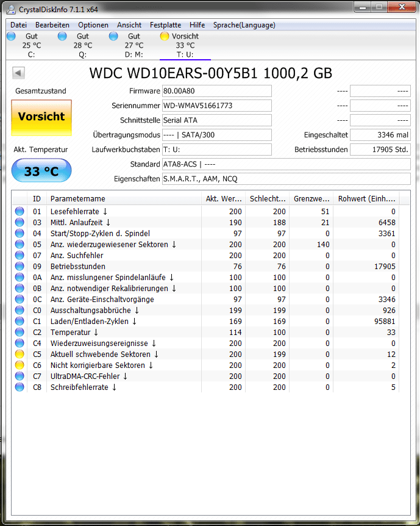Open the Festplatte menu
The width and height of the screenshot is (420, 526).
[x=165, y=25]
